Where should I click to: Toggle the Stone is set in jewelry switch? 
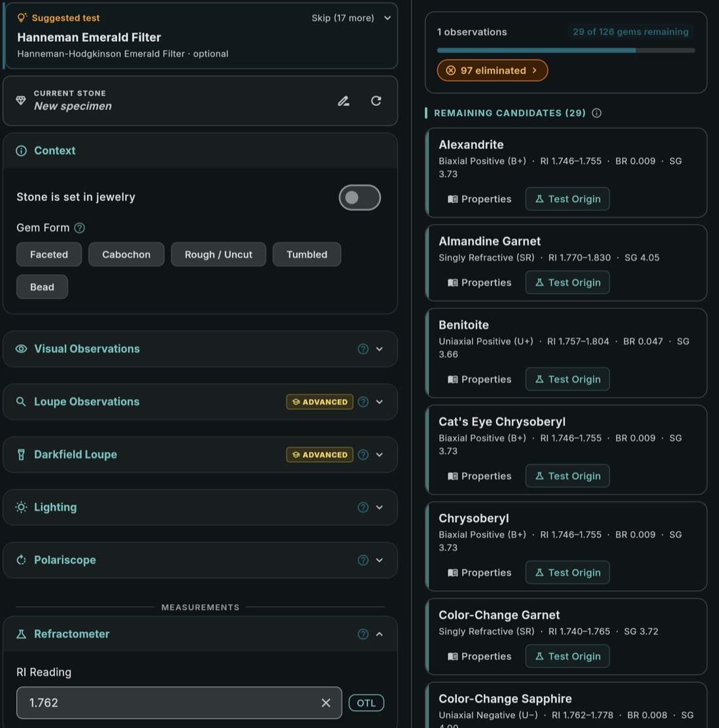[359, 198]
